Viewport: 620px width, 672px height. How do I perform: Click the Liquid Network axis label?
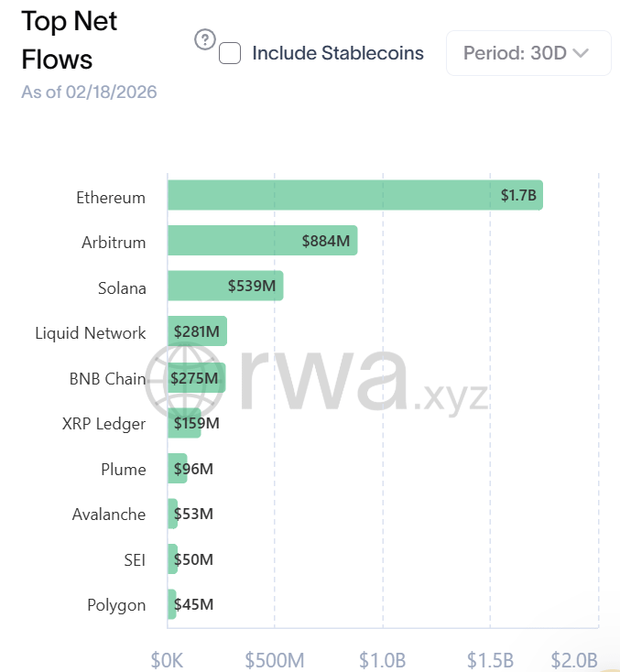pos(91,333)
